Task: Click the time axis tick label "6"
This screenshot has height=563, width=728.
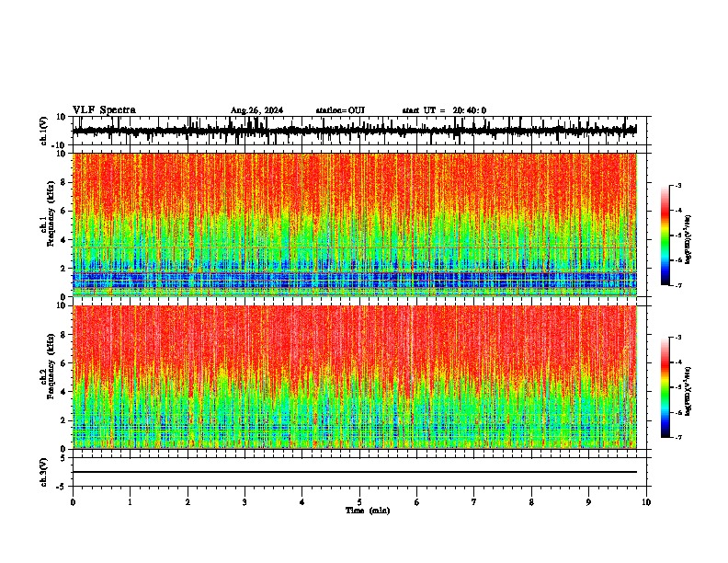Action: 417,502
